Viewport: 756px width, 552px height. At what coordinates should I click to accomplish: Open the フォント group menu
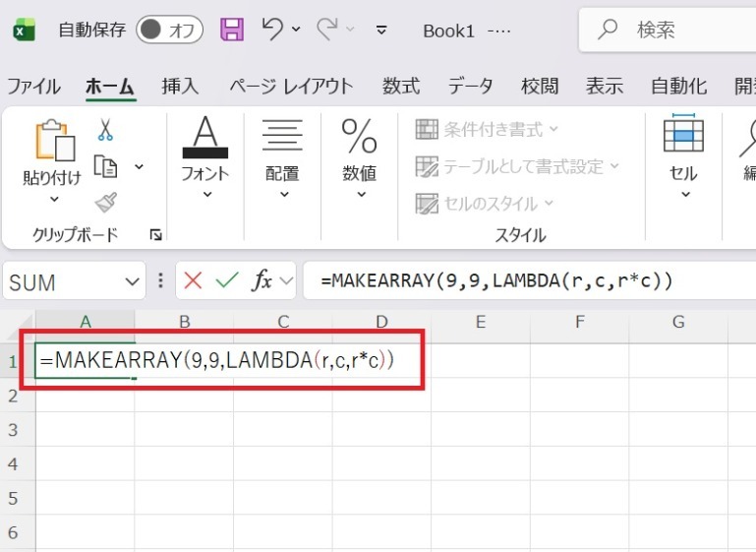coord(205,156)
